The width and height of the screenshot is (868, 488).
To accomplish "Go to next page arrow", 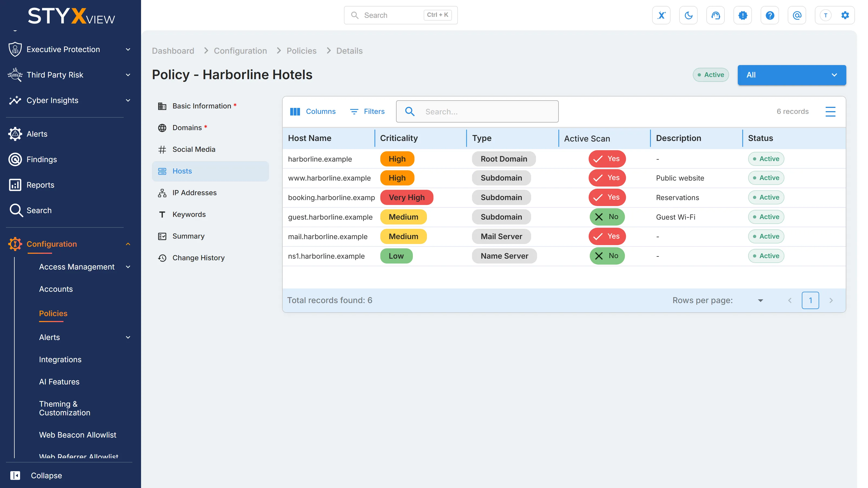I will [831, 300].
